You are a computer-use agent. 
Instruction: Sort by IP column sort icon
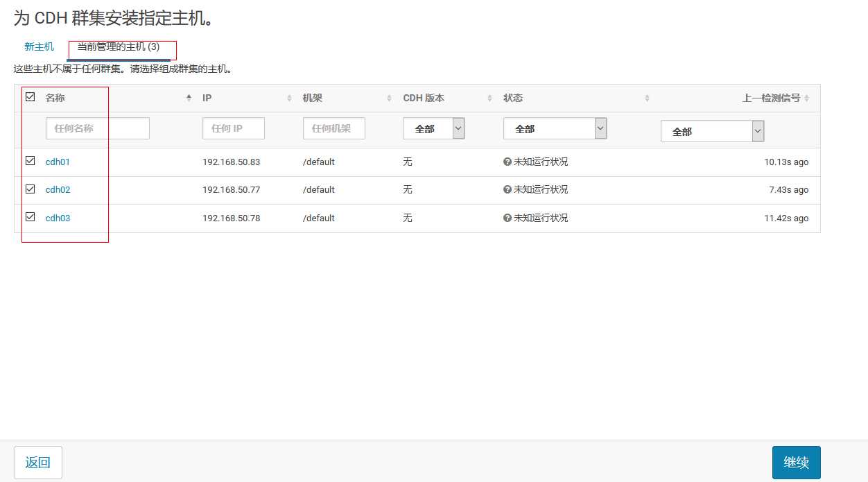coord(289,98)
